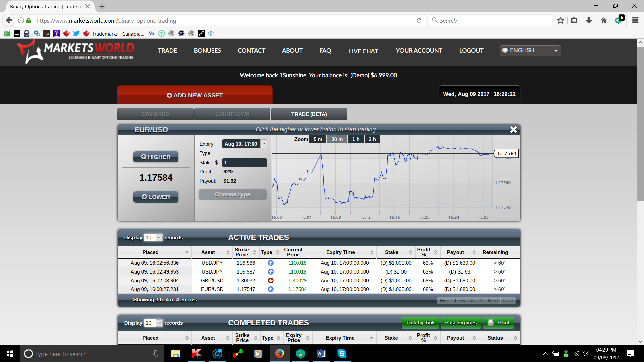
Task: Set chart zoom to 1 h
Action: (x=356, y=139)
